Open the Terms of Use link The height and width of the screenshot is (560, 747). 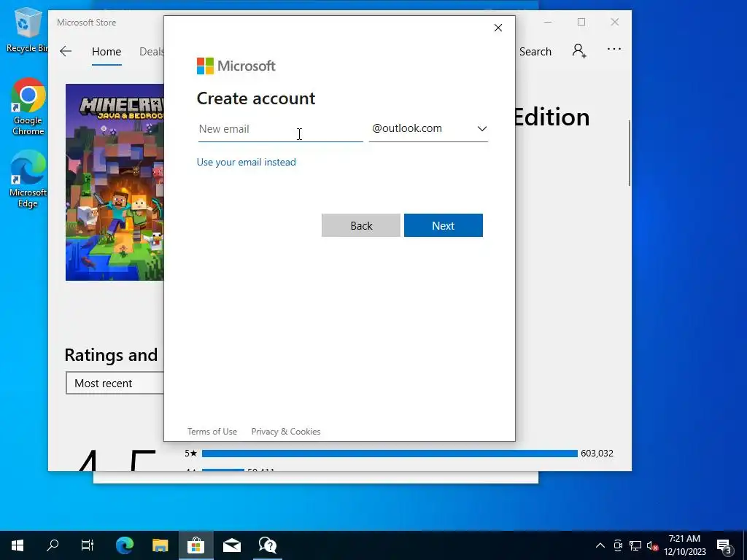coord(212,432)
